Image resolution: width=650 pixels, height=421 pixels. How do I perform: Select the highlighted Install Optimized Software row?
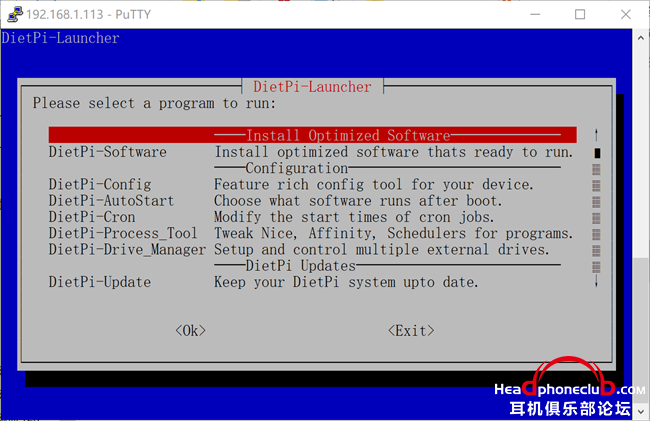(x=313, y=135)
